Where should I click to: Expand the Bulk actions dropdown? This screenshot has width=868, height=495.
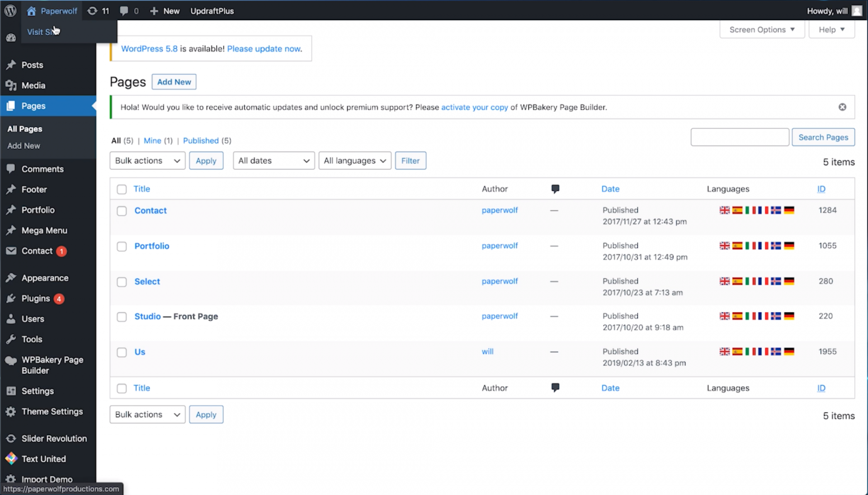click(x=147, y=160)
